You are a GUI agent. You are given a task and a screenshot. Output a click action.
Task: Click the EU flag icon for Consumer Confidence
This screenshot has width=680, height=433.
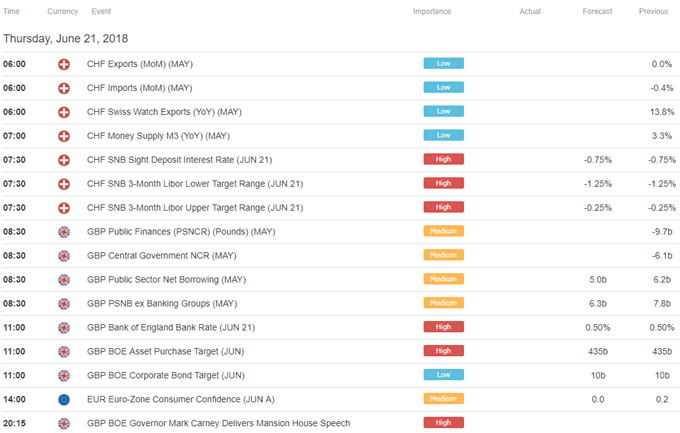coord(64,400)
